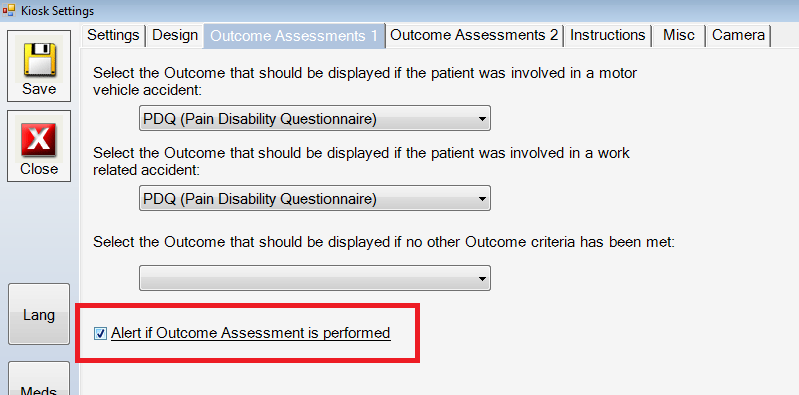Switch to the Settings tab

113,35
